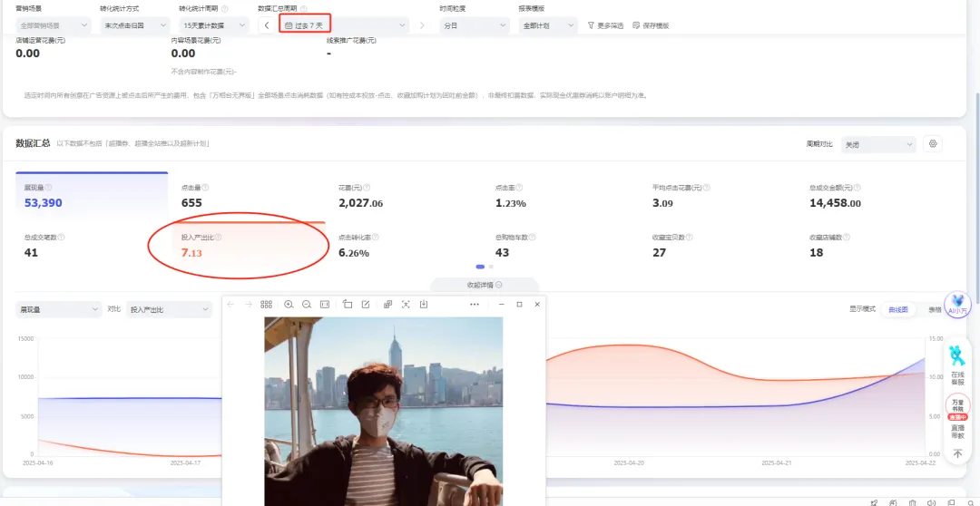Select the 花费(元) 2,027.06 metric card
This screenshot has height=506, width=980.
pos(405,196)
